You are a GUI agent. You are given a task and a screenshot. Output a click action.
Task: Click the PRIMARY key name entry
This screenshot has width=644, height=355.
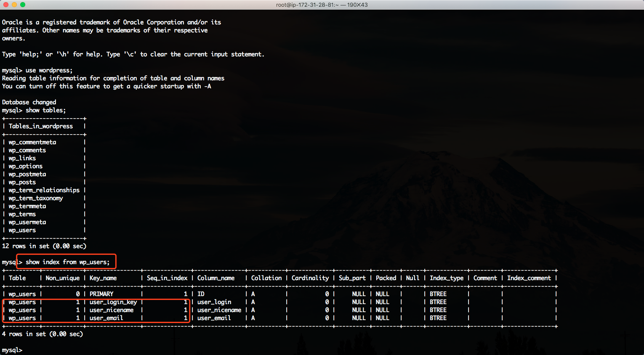pyautogui.click(x=101, y=294)
